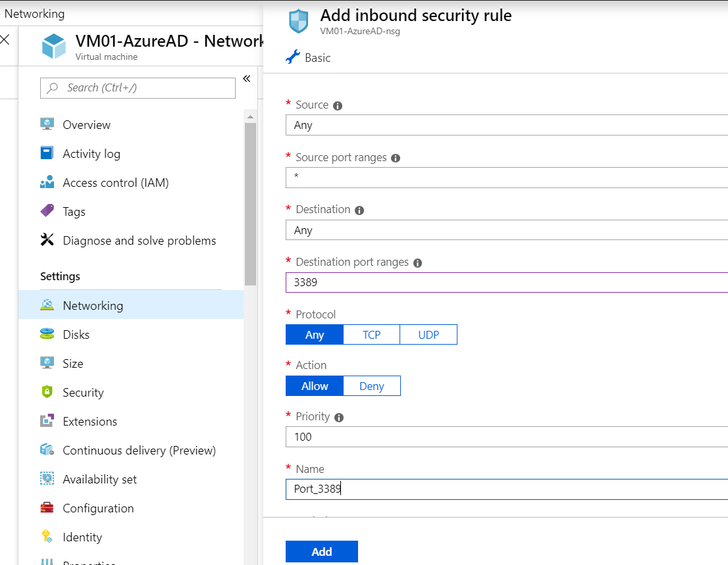728x565 pixels.
Task: Click the Destination port ranges field
Action: click(507, 283)
